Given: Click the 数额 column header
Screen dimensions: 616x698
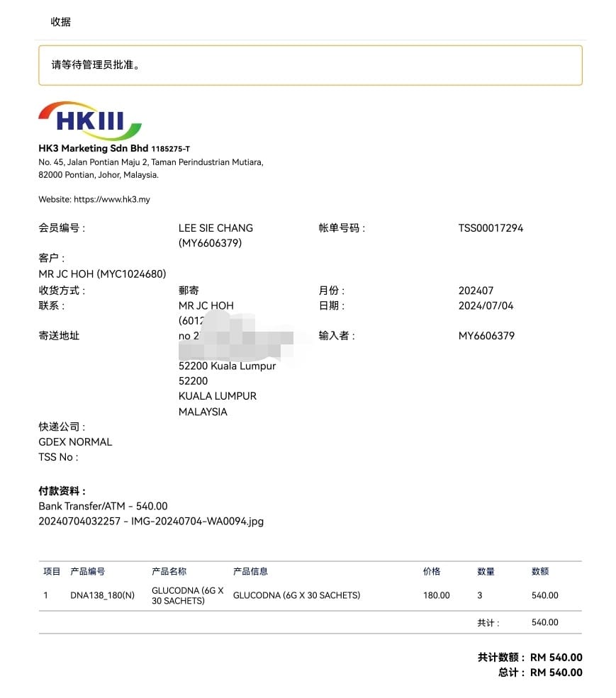Looking at the screenshot, I should tap(540, 572).
